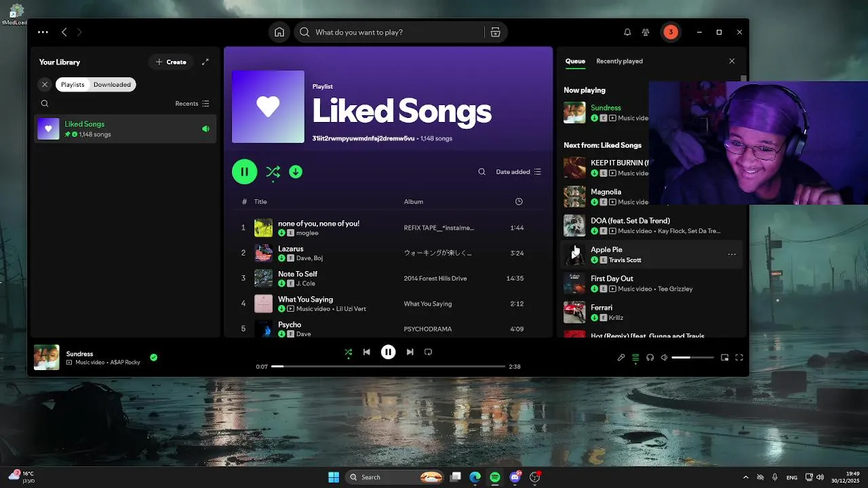Image resolution: width=868 pixels, height=488 pixels.
Task: Toggle the Queue panel icon in player bar
Action: tap(635, 357)
